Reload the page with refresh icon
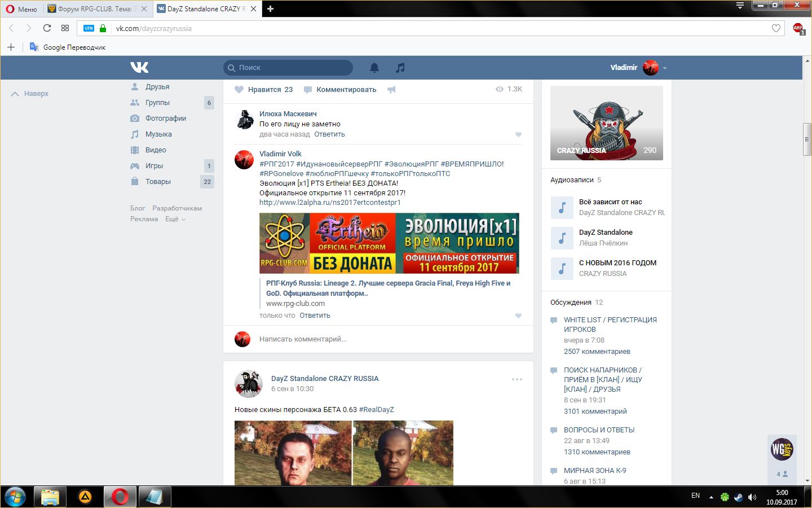812x508 pixels. [x=47, y=28]
